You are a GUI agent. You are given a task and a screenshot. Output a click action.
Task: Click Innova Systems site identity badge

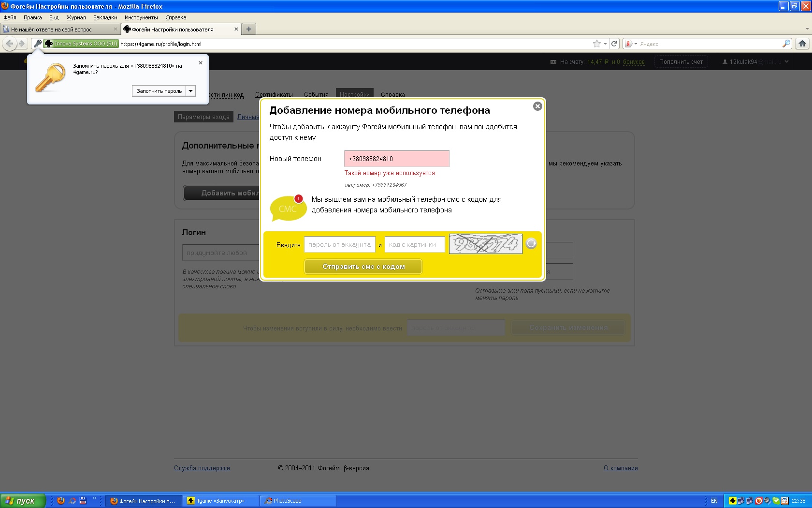81,44
